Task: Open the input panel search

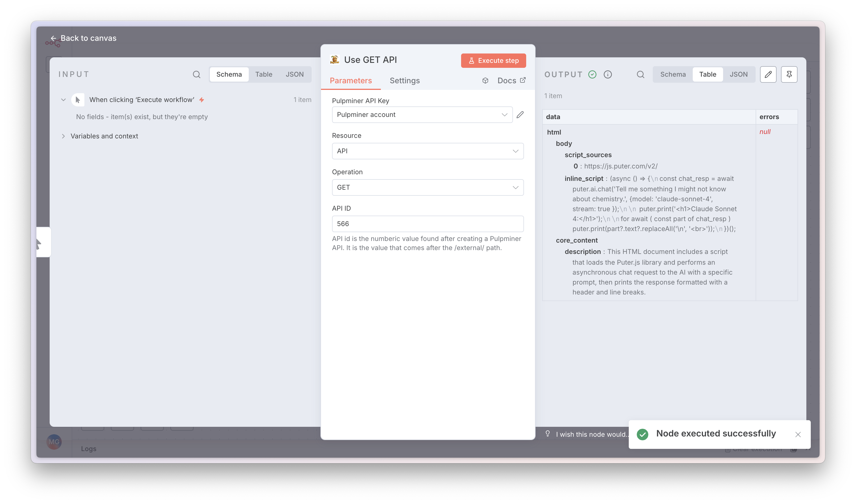Action: [x=197, y=74]
